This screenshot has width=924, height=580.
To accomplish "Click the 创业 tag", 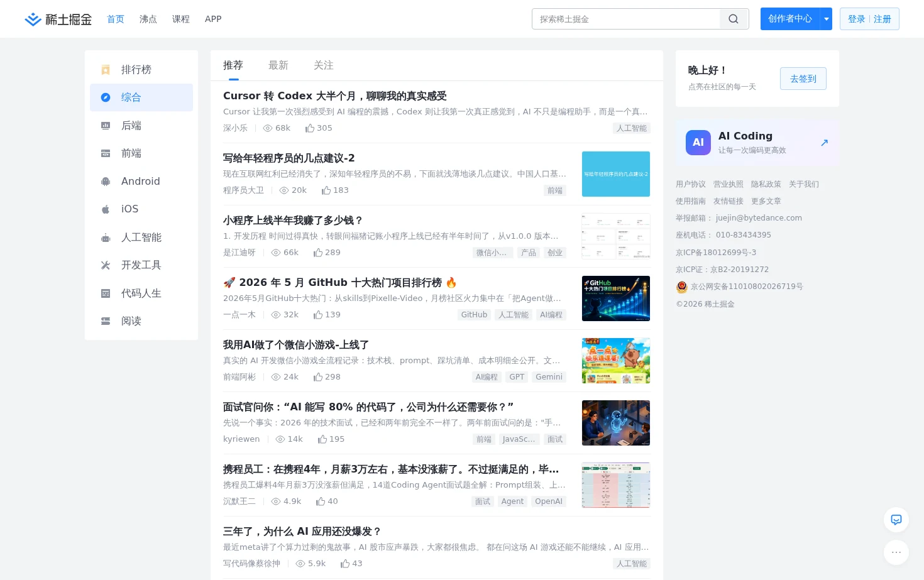I will coord(555,253).
